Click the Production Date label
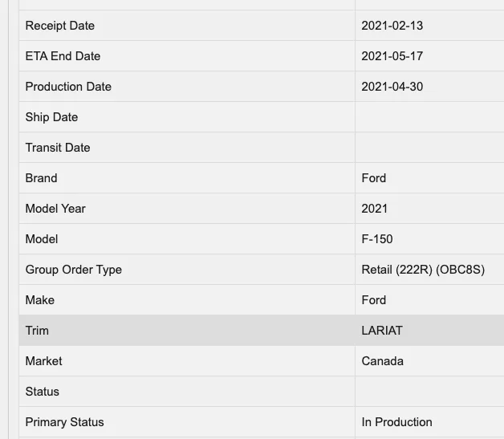504x439 pixels. pos(68,87)
